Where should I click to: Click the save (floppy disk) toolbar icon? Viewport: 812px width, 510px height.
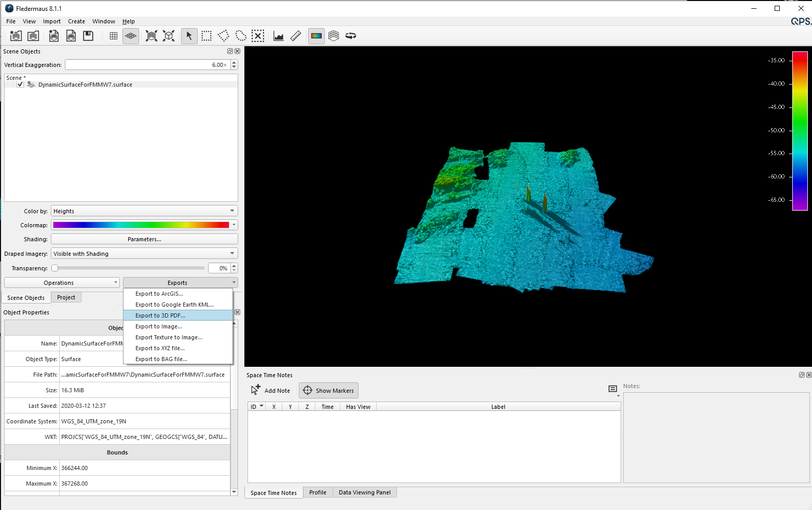point(88,36)
